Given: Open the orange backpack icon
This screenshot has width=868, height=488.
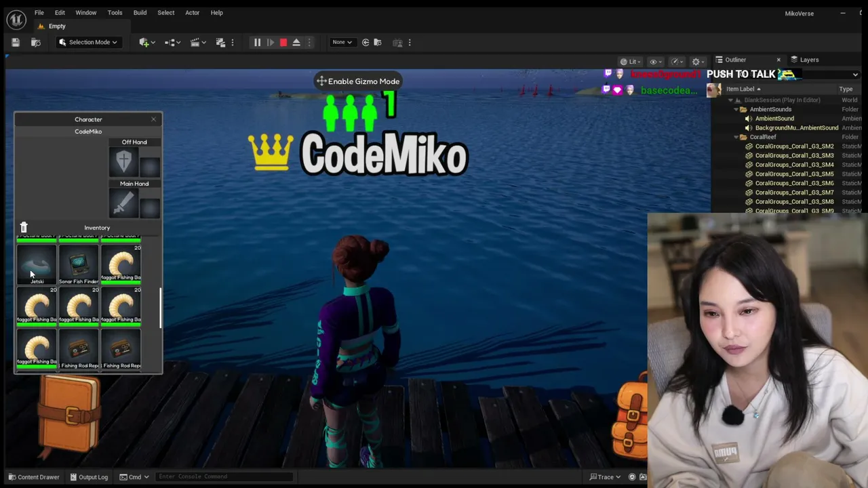Looking at the screenshot, I should tap(629, 420).
